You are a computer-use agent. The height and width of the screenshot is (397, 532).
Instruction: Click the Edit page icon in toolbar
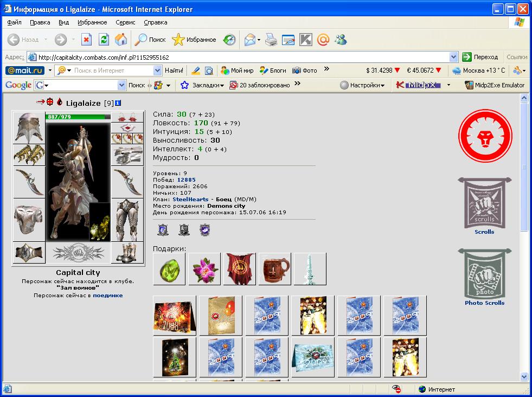(289, 40)
